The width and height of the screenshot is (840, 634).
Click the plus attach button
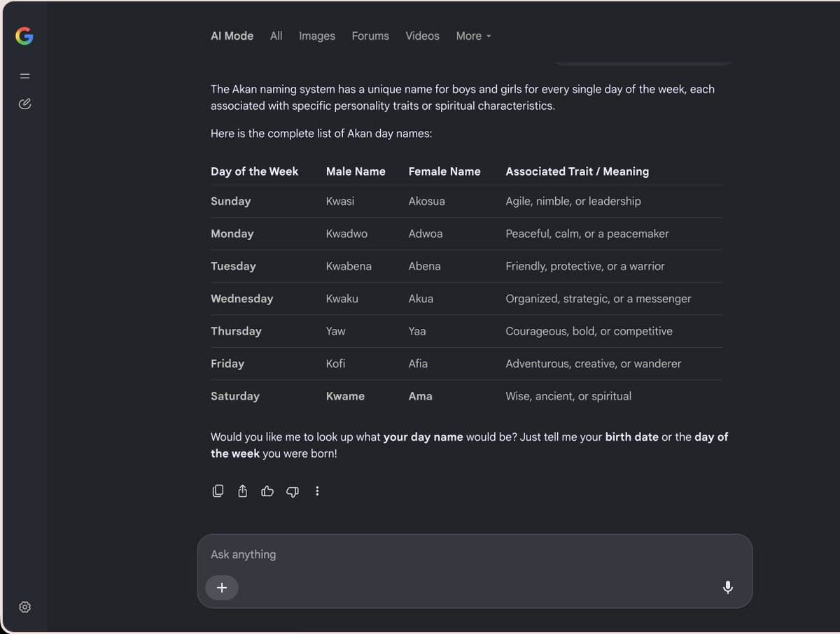click(x=222, y=587)
